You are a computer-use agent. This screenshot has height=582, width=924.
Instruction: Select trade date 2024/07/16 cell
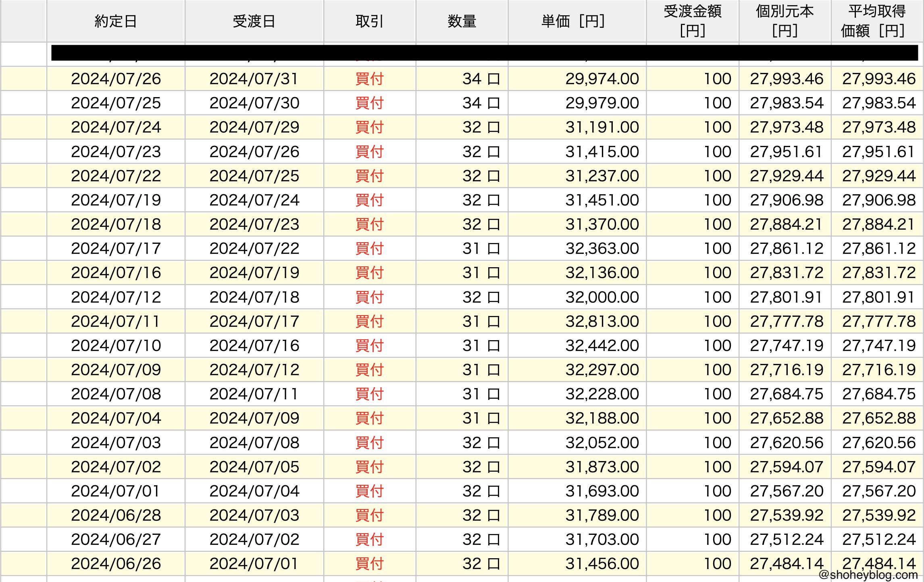116,272
